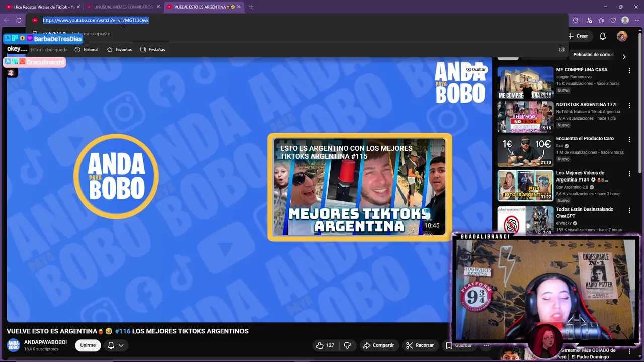The height and width of the screenshot is (362, 644).
Task: Hide the end screen with Ocultar
Action: click(476, 69)
